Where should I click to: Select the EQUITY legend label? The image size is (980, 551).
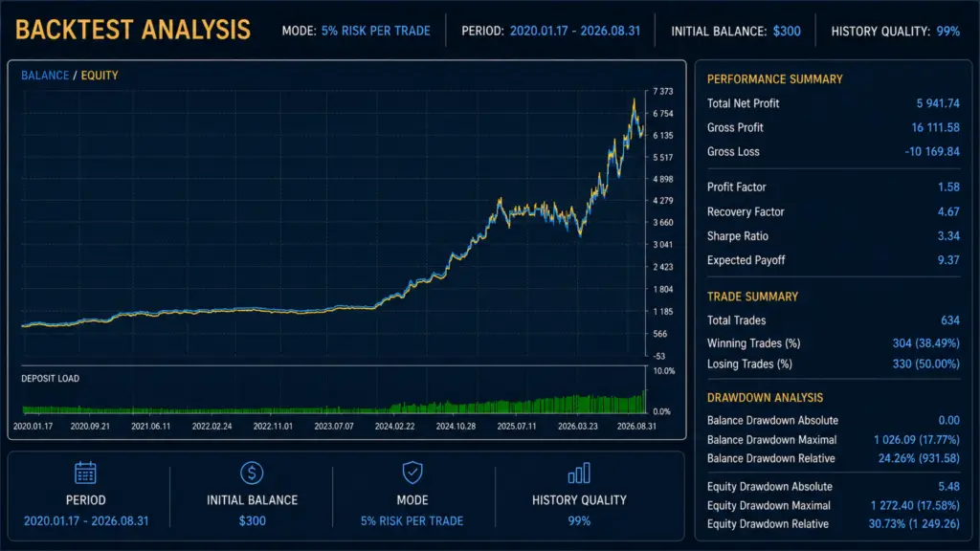coord(100,75)
